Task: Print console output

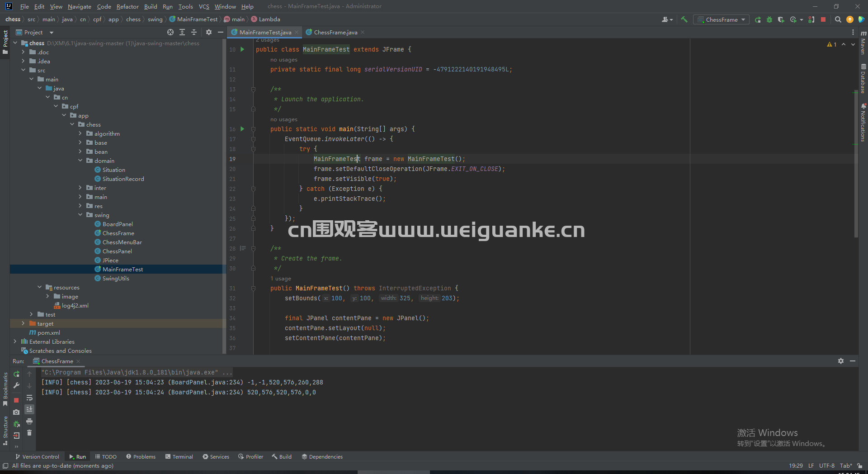Action: click(29, 421)
